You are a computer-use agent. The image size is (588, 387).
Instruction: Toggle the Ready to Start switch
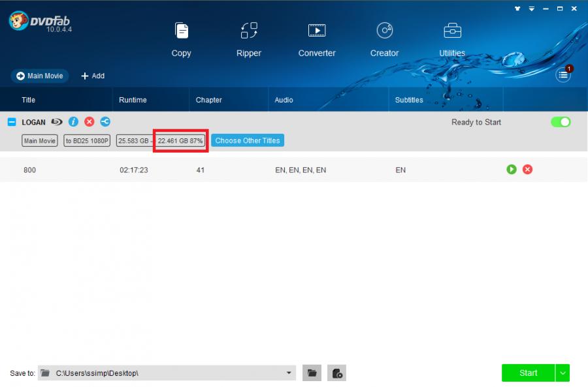[561, 122]
